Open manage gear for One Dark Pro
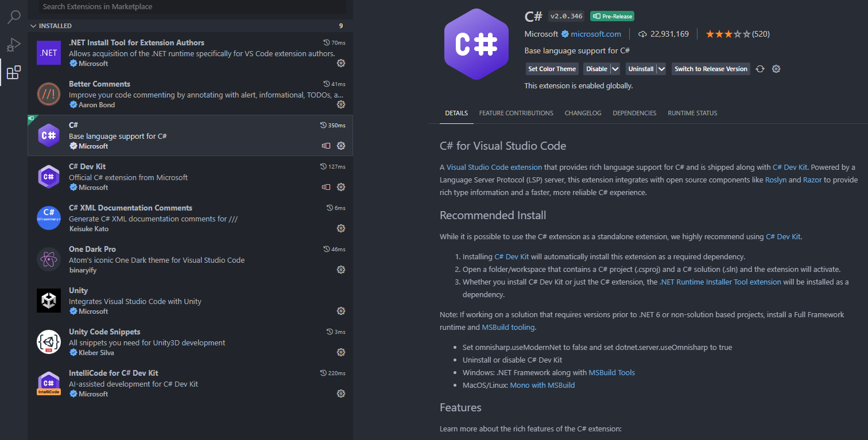This screenshot has height=440, width=868. pos(341,270)
